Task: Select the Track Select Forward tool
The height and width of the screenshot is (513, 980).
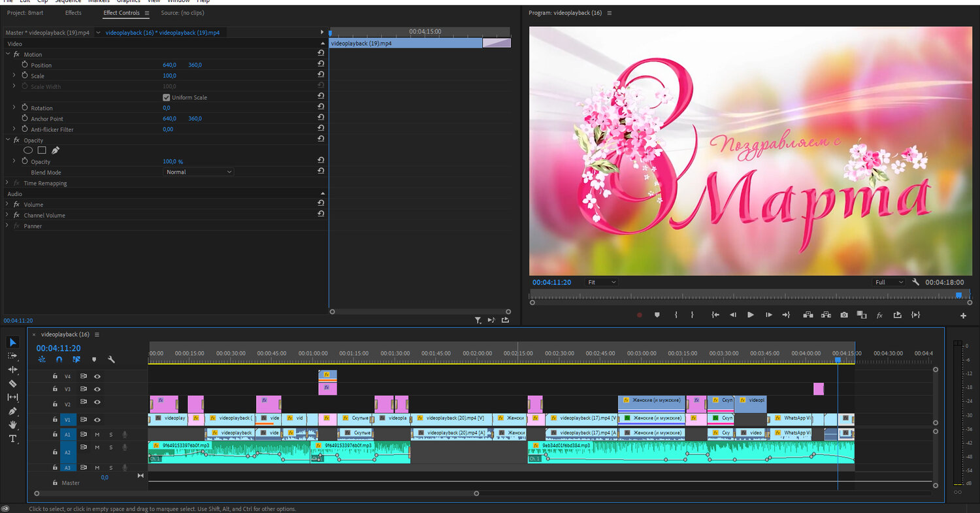Action: 13,356
